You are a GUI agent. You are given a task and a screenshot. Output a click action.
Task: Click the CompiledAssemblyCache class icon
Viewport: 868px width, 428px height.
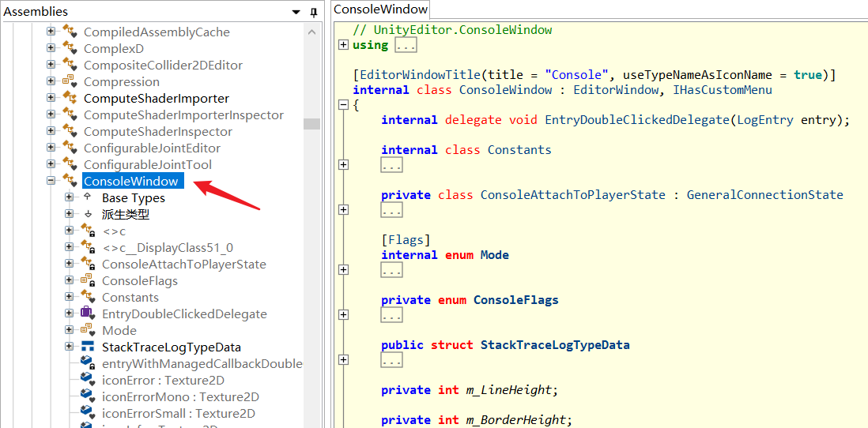(70, 32)
